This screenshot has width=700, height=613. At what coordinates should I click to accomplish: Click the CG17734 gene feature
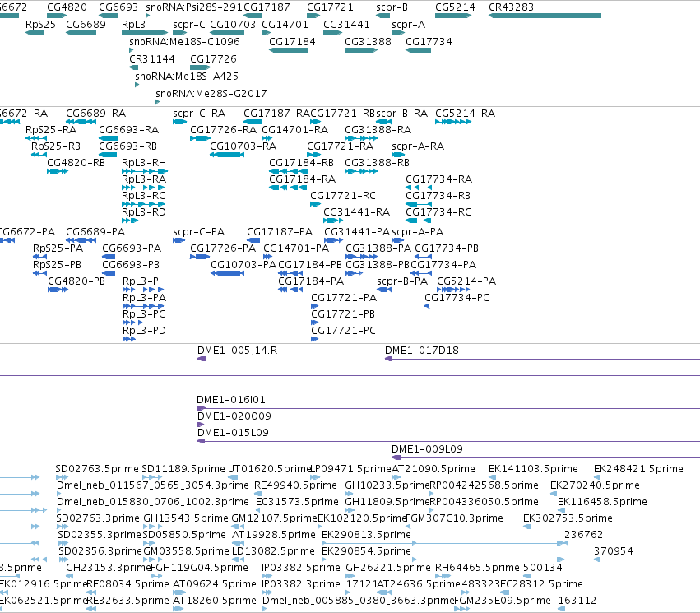pos(418,50)
